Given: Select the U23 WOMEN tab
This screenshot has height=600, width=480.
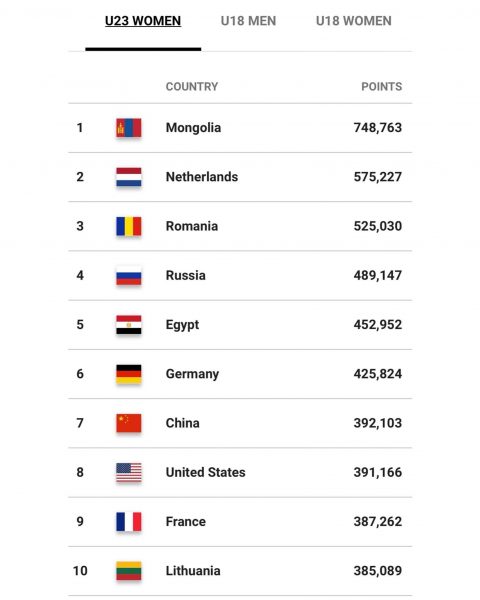Looking at the screenshot, I should [143, 21].
